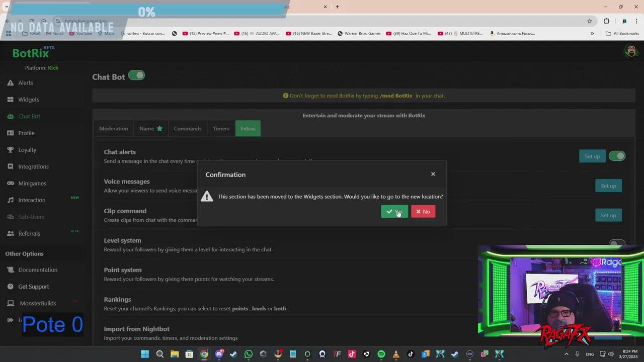The image size is (644, 362).
Task: Open the Sub-Users sidebar item
Action: pos(31,217)
